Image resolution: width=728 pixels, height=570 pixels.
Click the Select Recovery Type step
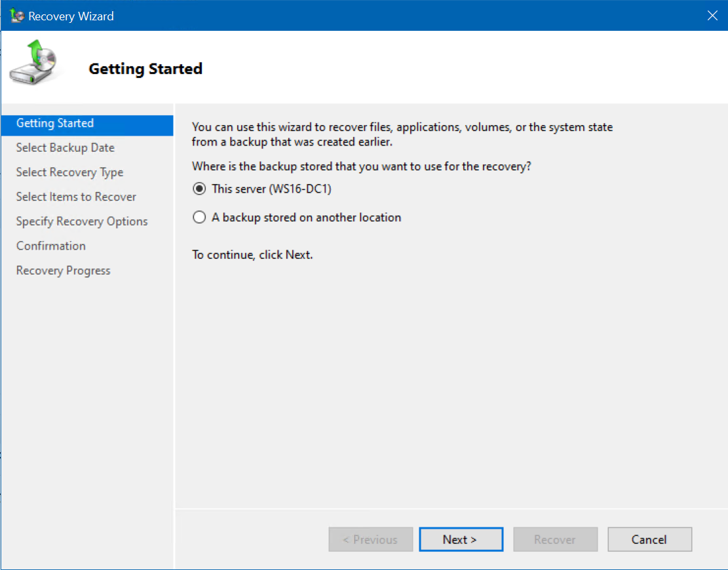click(x=69, y=172)
